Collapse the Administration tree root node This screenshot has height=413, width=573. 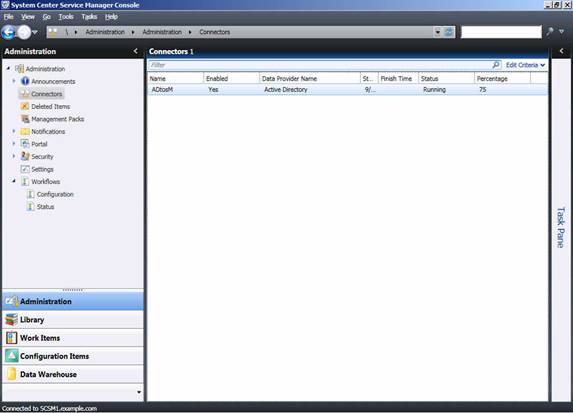8,68
